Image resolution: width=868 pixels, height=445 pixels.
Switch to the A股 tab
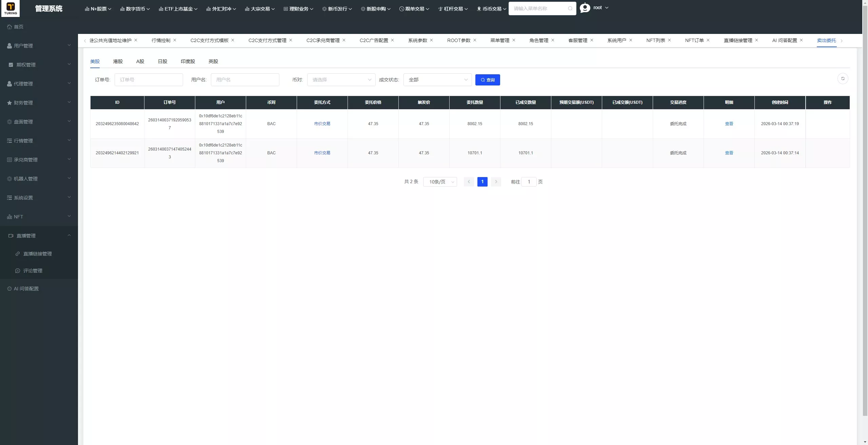coord(140,61)
